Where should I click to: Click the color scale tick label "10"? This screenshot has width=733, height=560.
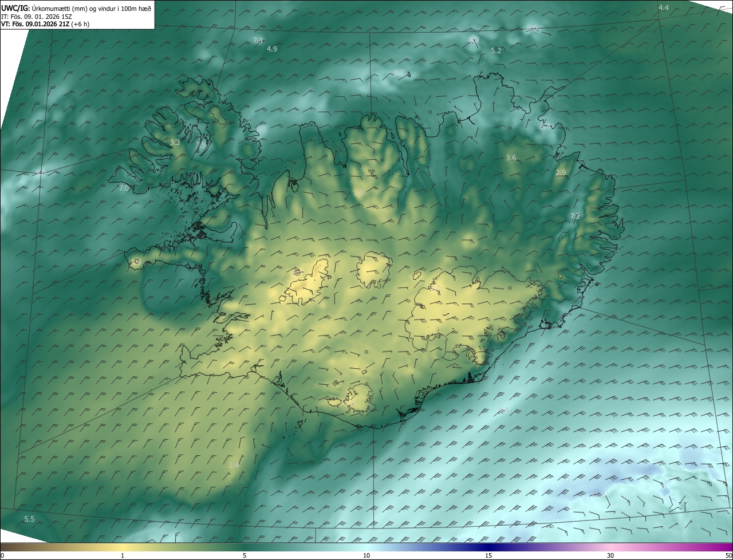click(x=366, y=556)
